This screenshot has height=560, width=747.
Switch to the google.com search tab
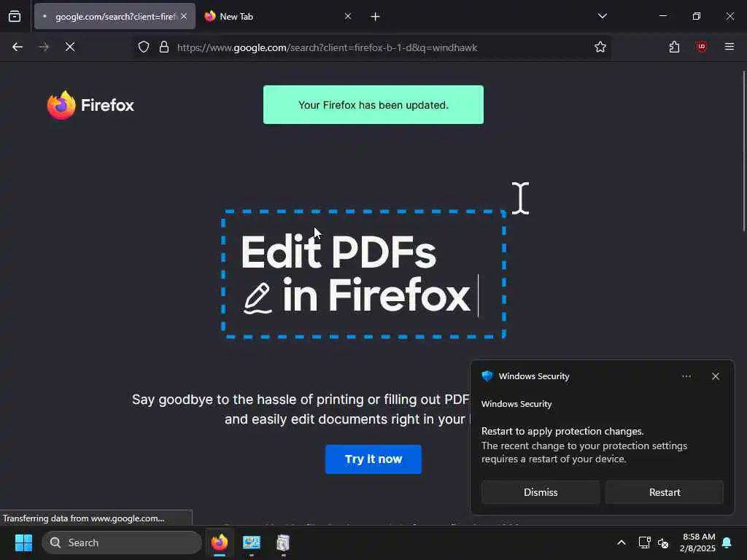[115, 16]
